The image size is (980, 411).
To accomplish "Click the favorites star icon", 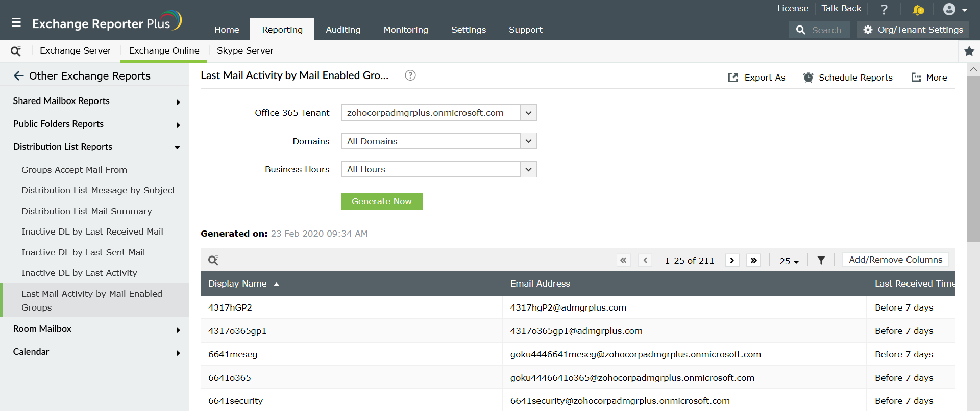I will [969, 51].
